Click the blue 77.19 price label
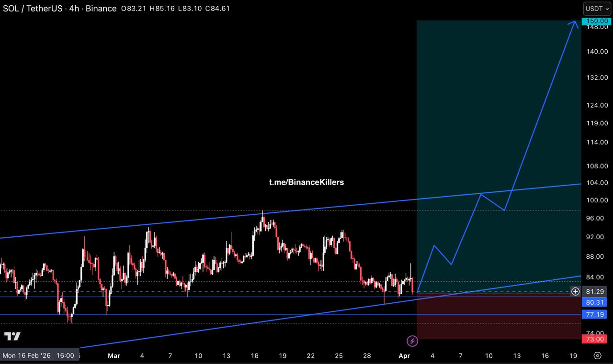This screenshot has width=613, height=364. (x=594, y=314)
